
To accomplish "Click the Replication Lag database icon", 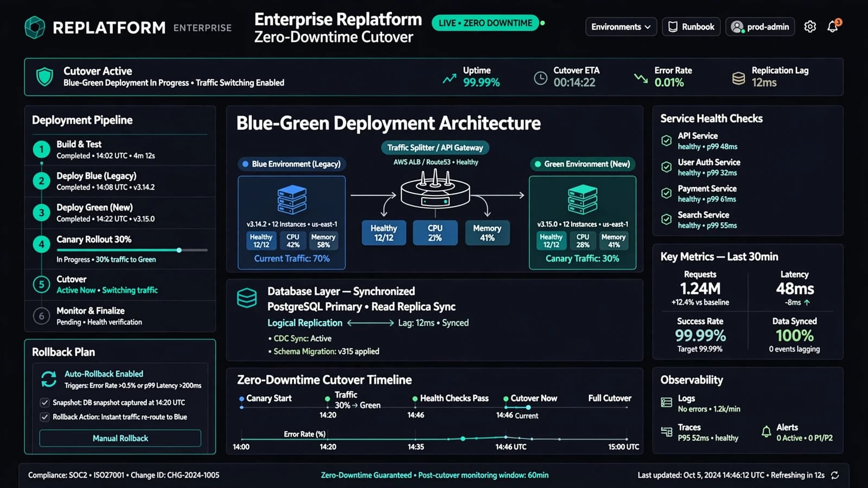I will click(738, 79).
